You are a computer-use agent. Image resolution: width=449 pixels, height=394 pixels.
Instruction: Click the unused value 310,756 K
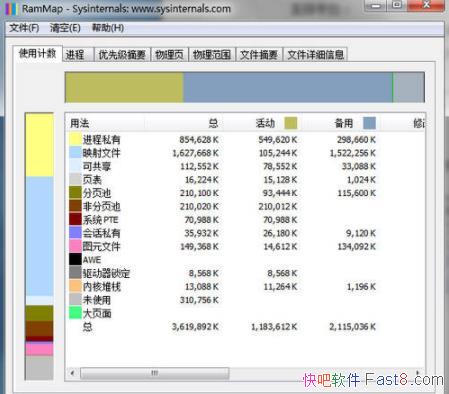pos(199,300)
